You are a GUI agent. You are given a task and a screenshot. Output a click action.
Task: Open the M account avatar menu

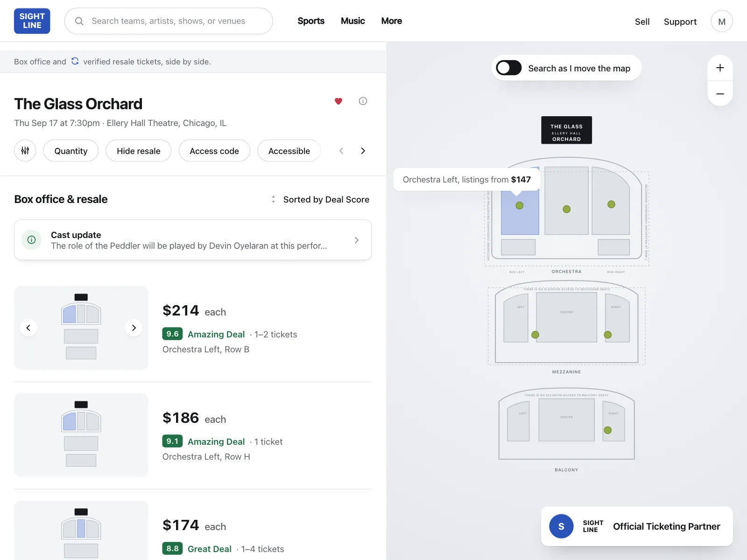click(x=722, y=21)
